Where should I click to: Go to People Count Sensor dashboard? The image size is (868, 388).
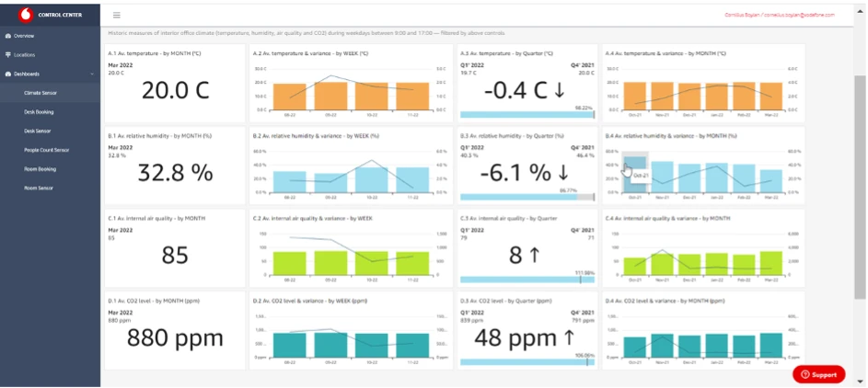pyautogui.click(x=46, y=150)
